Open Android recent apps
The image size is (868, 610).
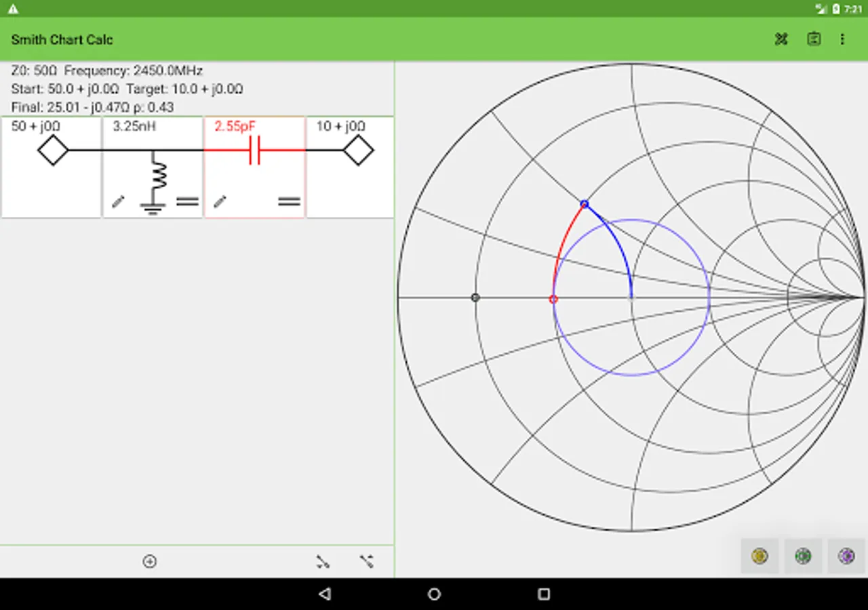[x=543, y=594]
